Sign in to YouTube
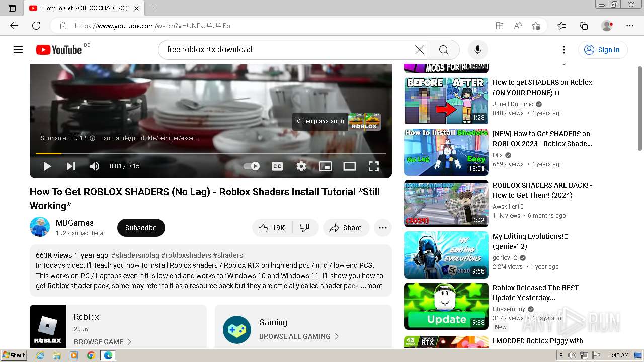This screenshot has height=362, width=644. point(603,49)
